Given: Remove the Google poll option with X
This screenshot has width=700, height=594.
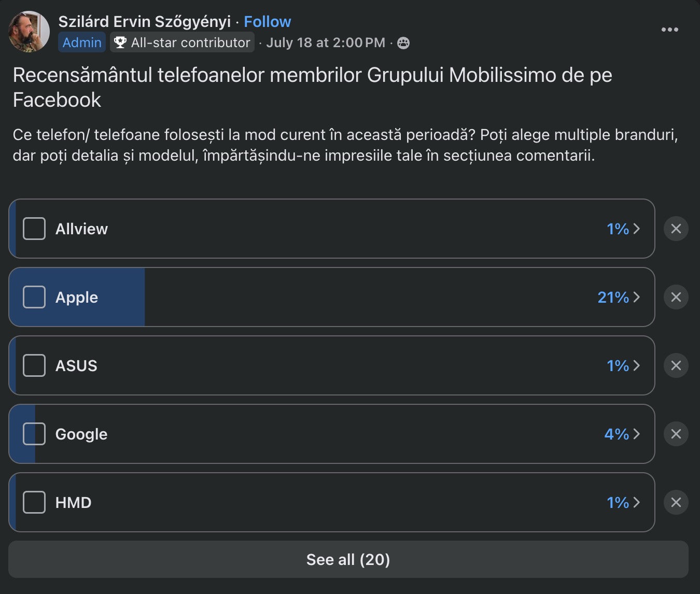Looking at the screenshot, I should (x=676, y=434).
